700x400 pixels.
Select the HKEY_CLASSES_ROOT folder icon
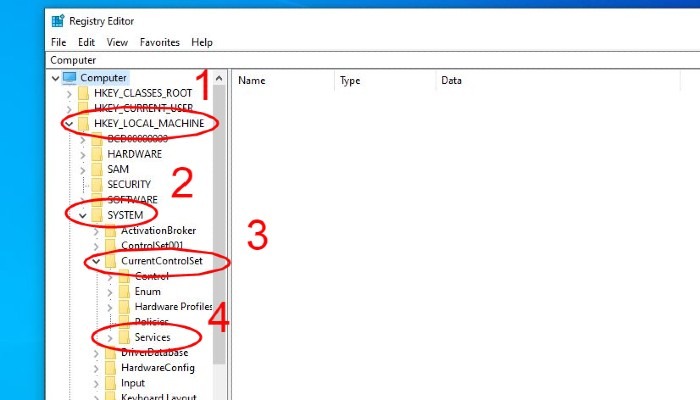click(x=83, y=93)
